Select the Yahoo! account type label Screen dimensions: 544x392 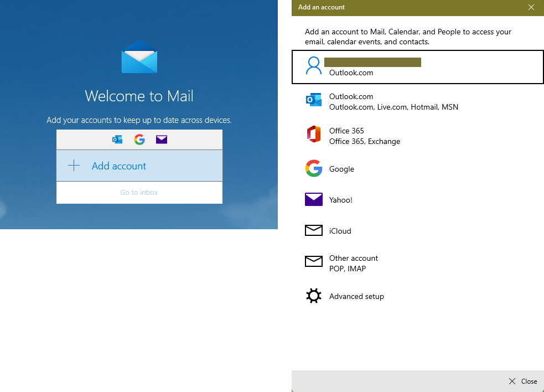coord(341,200)
